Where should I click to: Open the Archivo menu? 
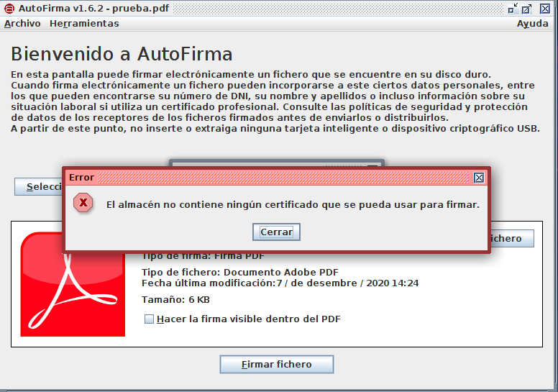pyautogui.click(x=22, y=24)
